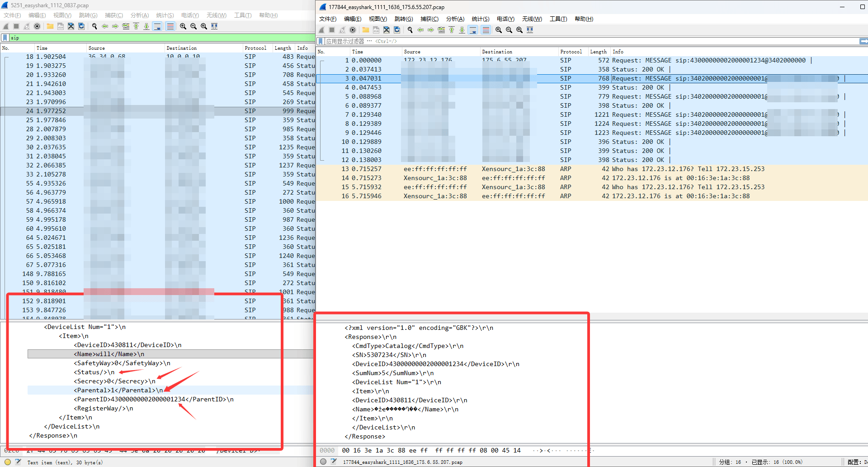Click right window's display filter input field
The height and width of the screenshot is (467, 868).
tap(588, 41)
